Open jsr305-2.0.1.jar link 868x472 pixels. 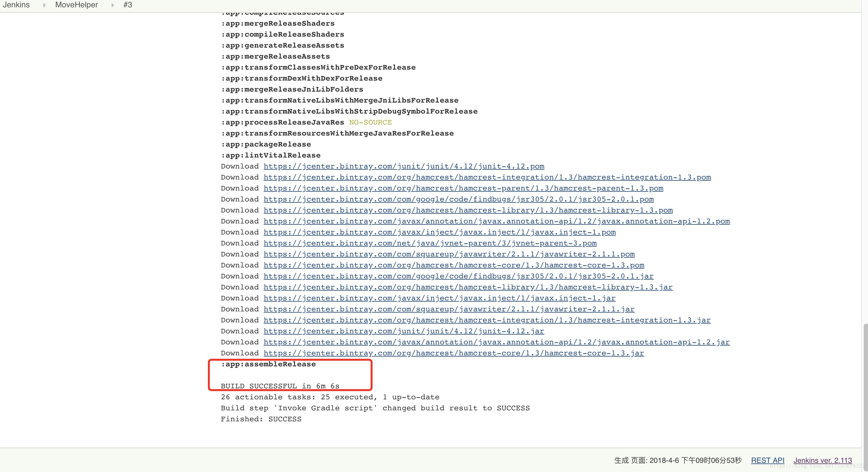coord(458,276)
